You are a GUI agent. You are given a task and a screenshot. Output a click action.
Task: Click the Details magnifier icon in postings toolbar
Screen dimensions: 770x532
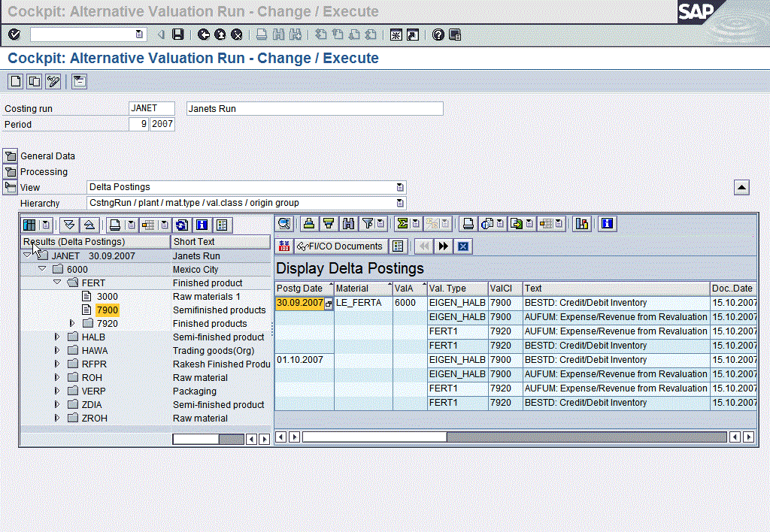[284, 223]
